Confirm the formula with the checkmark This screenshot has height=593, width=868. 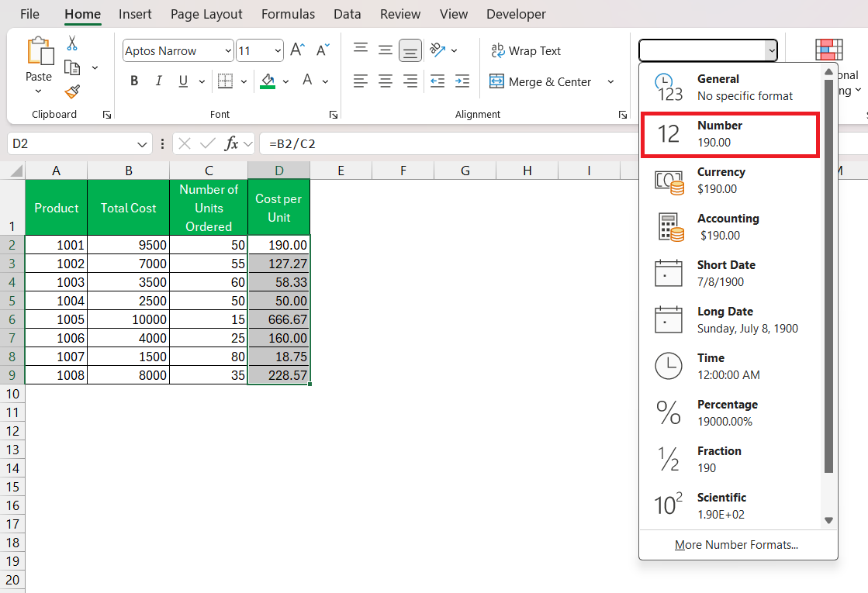click(x=208, y=144)
